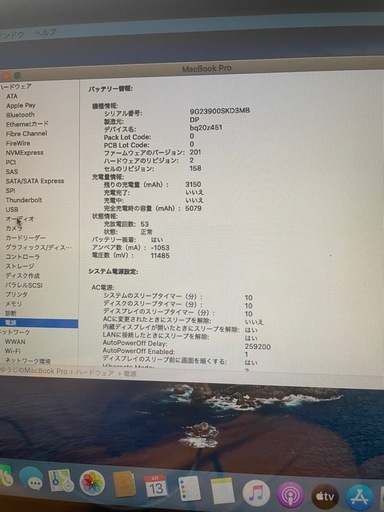This screenshot has width=384, height=512.
Task: Open the Calendar icon showing 13
Action: click(156, 487)
